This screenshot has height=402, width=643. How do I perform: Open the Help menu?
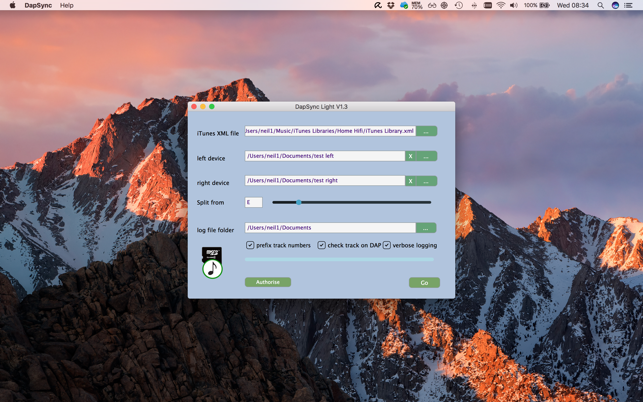pyautogui.click(x=66, y=5)
